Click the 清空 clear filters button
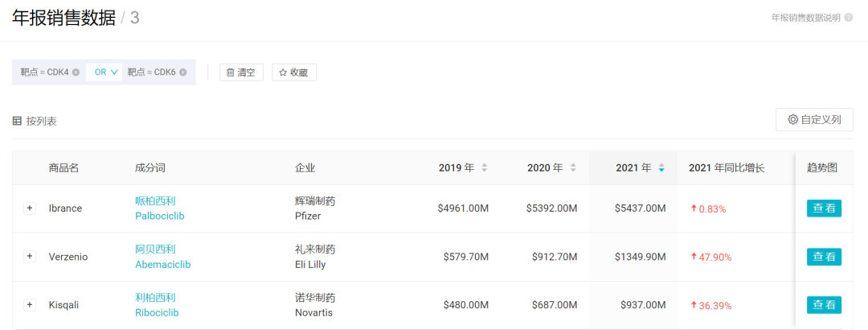Viewport: 868px width, 330px height. coord(241,72)
